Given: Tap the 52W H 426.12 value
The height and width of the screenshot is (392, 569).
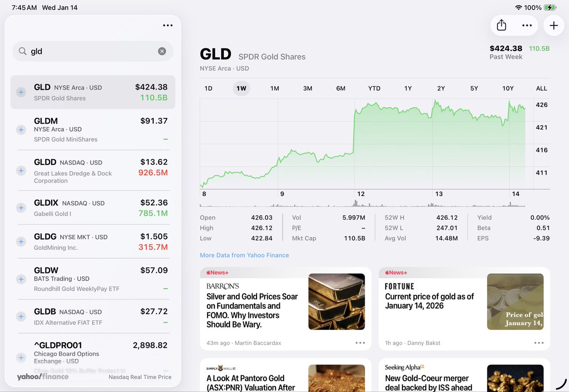Looking at the screenshot, I should click(447, 218).
